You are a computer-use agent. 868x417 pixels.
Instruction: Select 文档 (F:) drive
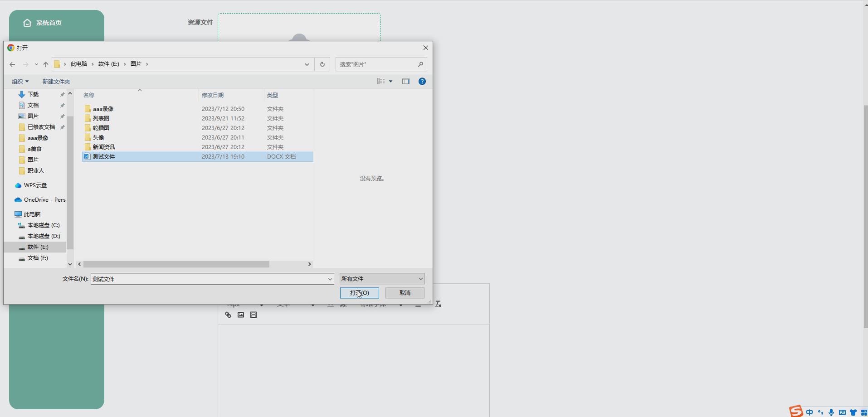[37, 258]
